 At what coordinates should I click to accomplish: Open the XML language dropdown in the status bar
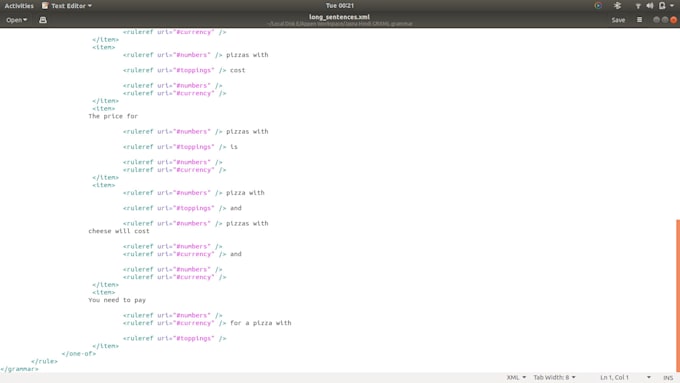516,377
